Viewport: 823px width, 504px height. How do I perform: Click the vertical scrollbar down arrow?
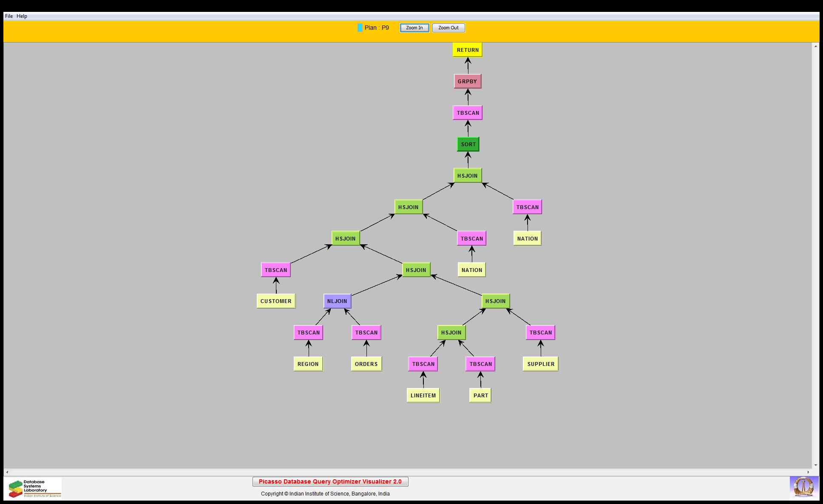tap(815, 465)
